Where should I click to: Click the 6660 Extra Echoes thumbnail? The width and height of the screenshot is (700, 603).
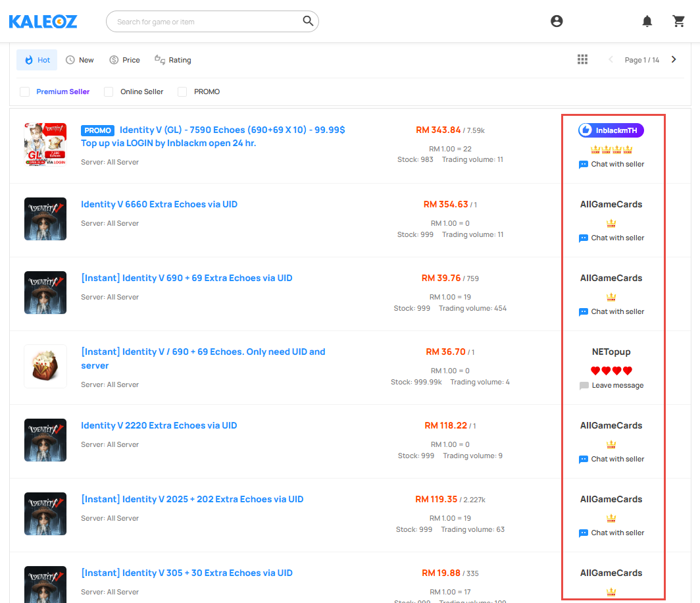coord(45,219)
